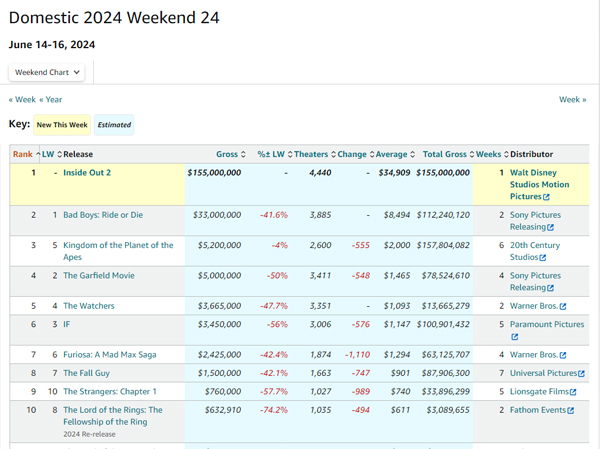
Task: Sort by Release column header
Action: [x=78, y=154]
